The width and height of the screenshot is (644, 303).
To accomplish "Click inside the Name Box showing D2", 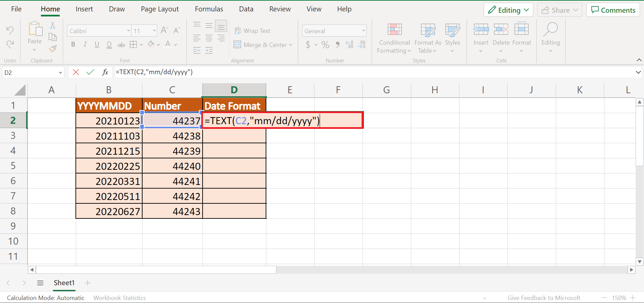I will click(x=30, y=72).
